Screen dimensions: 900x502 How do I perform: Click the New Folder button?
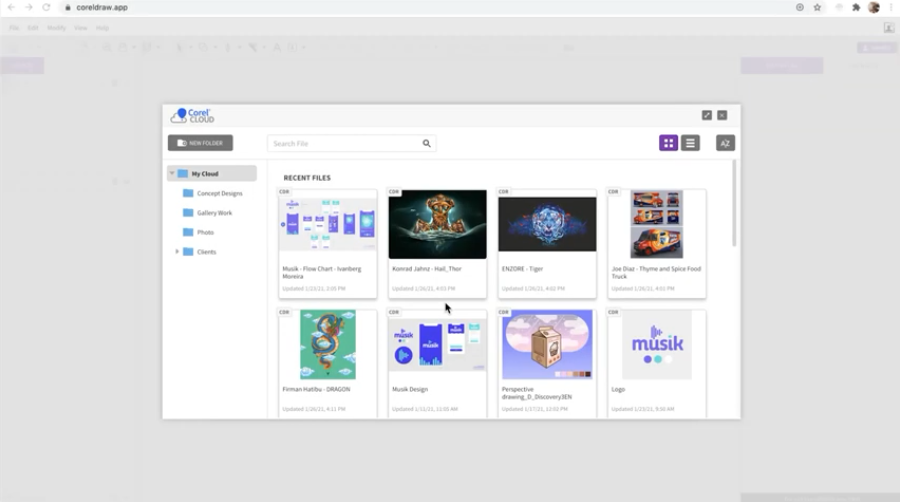click(x=200, y=143)
